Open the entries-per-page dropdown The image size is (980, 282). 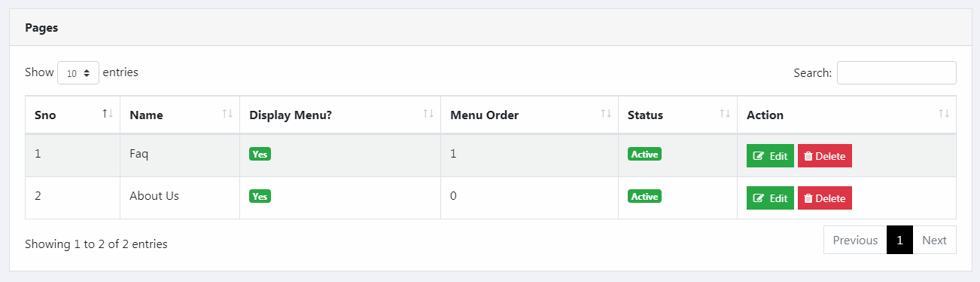pyautogui.click(x=78, y=73)
